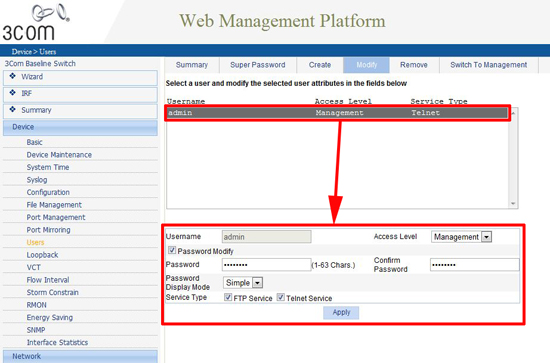This screenshot has width=550, height=363.
Task: Open Port Mirroring
Action: (48, 230)
